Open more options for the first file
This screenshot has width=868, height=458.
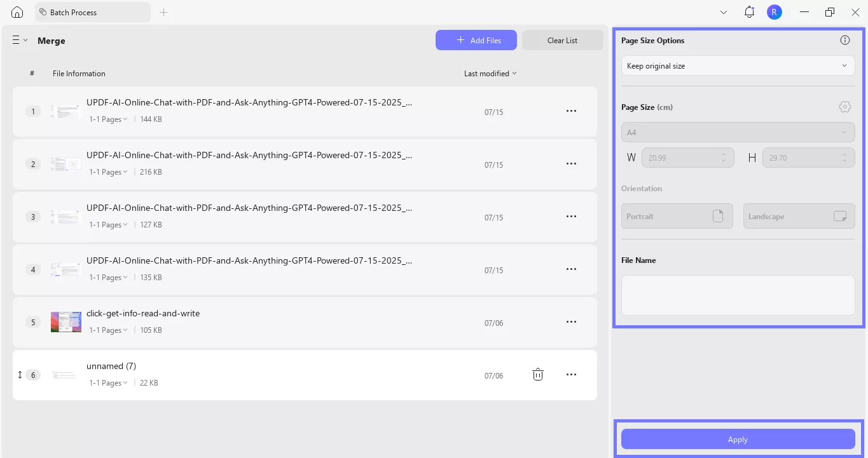pyautogui.click(x=571, y=111)
